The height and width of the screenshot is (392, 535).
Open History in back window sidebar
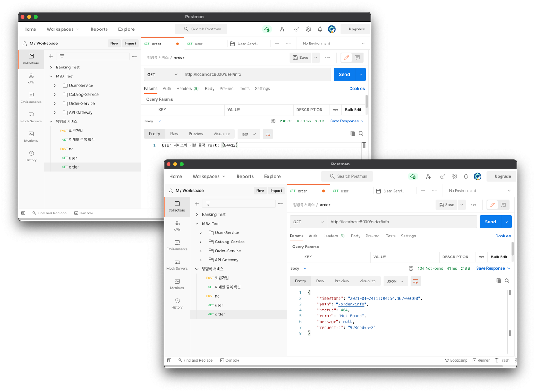31,156
